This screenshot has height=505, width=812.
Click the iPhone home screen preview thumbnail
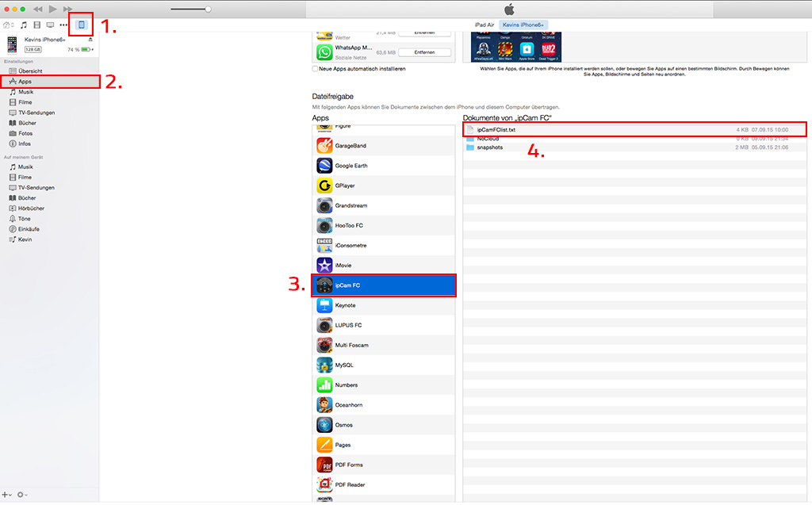515,47
